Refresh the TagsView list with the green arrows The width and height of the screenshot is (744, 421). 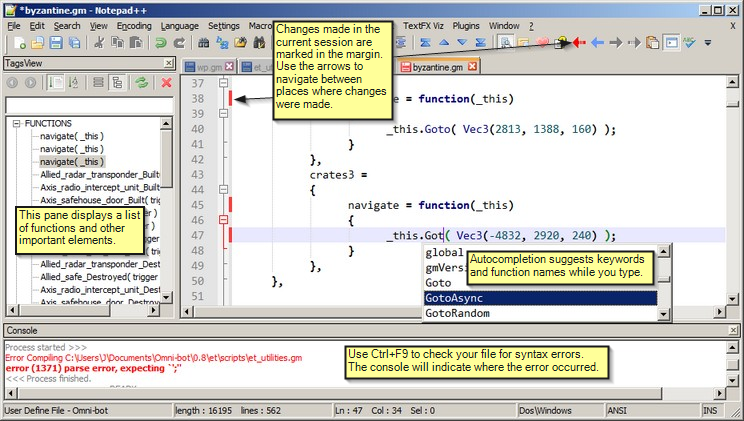point(141,83)
